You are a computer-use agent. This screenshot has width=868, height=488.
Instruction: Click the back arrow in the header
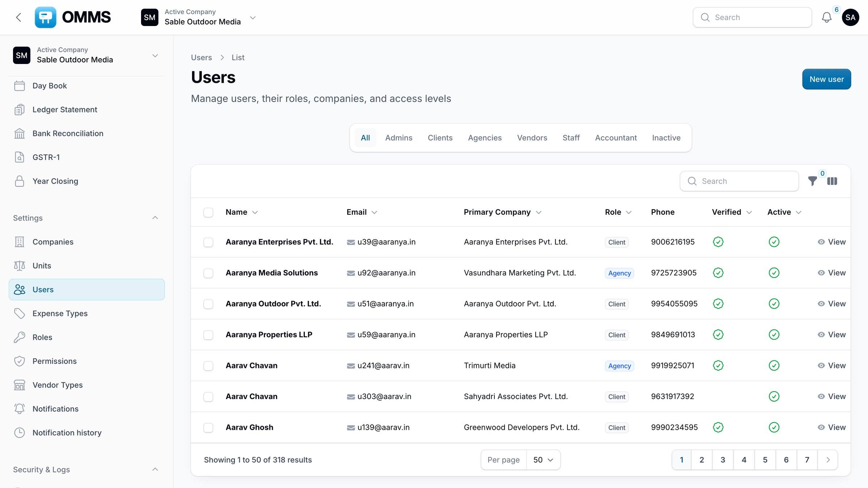18,17
